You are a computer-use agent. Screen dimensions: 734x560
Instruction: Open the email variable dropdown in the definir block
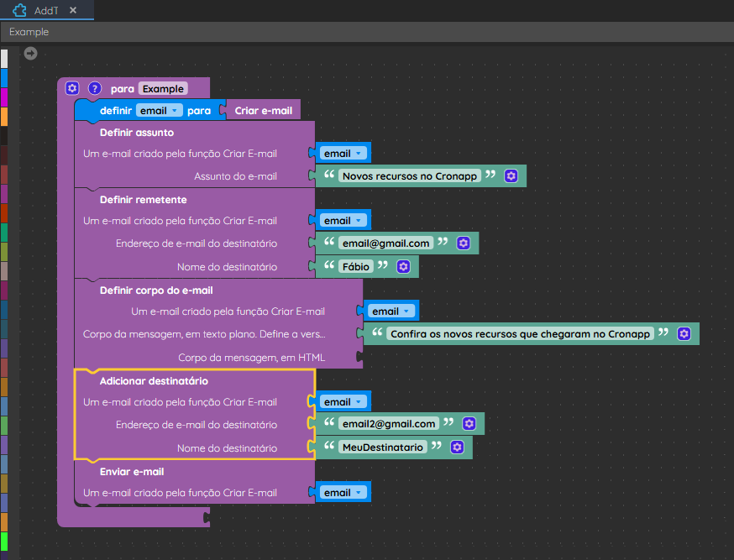(x=160, y=111)
